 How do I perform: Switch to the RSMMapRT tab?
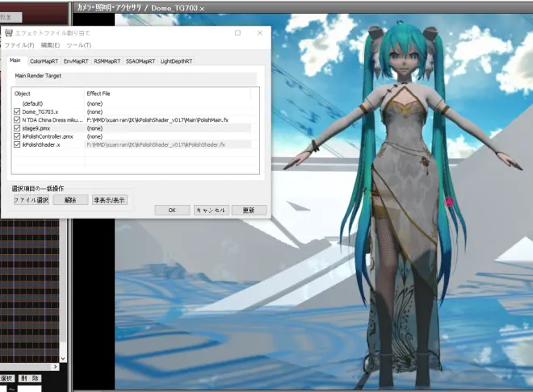click(x=107, y=61)
